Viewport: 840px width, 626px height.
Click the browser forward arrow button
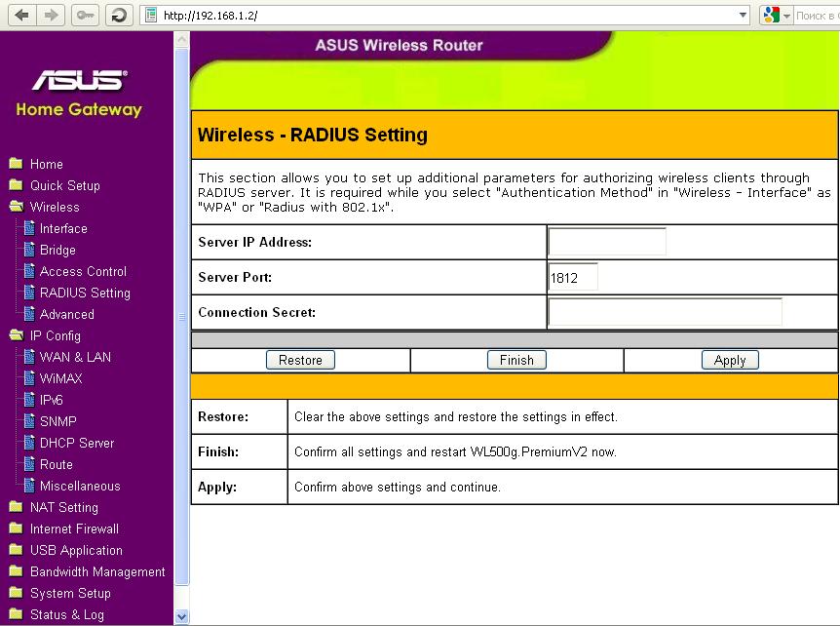click(52, 15)
